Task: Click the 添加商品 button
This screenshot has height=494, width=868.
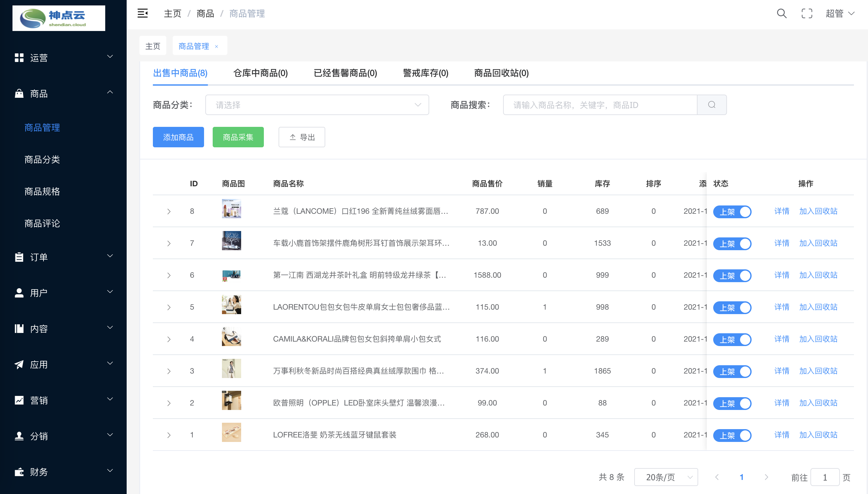Action: 178,137
